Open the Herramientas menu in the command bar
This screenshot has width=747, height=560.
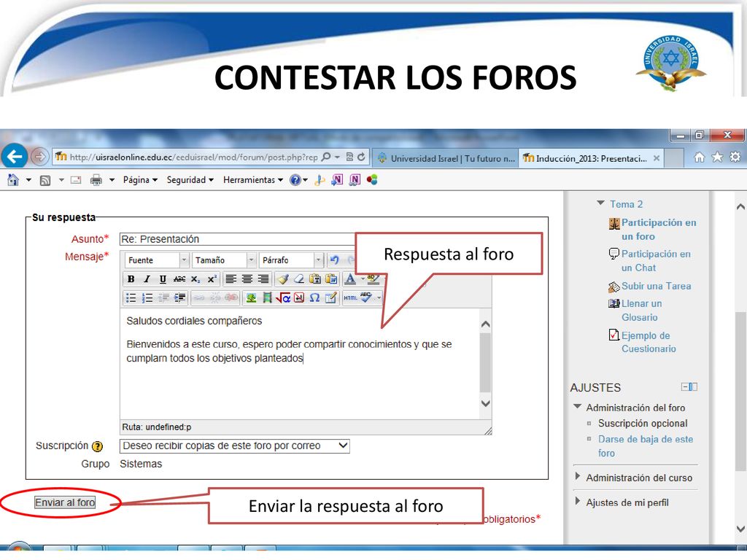[x=253, y=180]
